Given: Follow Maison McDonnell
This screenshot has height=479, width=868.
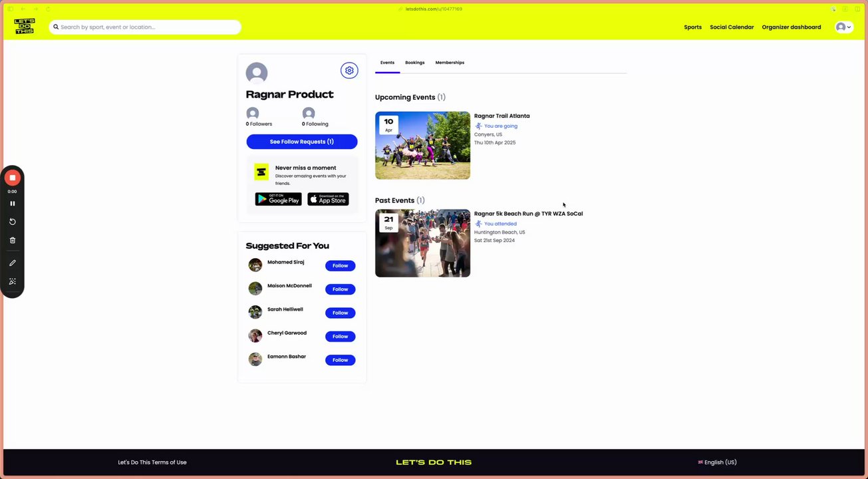Looking at the screenshot, I should (341, 289).
